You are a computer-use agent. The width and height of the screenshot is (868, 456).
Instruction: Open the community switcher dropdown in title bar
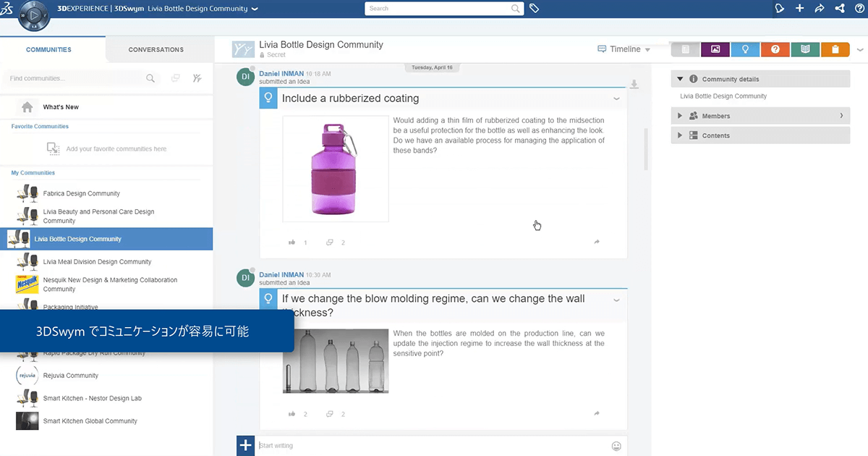pyautogui.click(x=253, y=9)
